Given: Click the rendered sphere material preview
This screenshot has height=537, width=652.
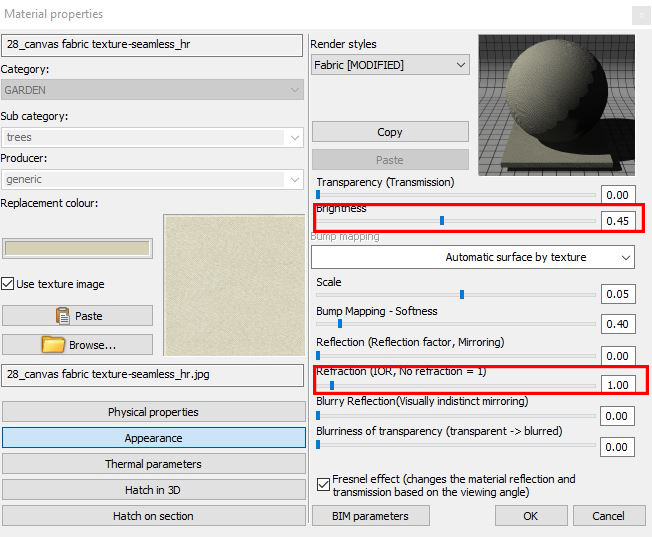Looking at the screenshot, I should 557,105.
